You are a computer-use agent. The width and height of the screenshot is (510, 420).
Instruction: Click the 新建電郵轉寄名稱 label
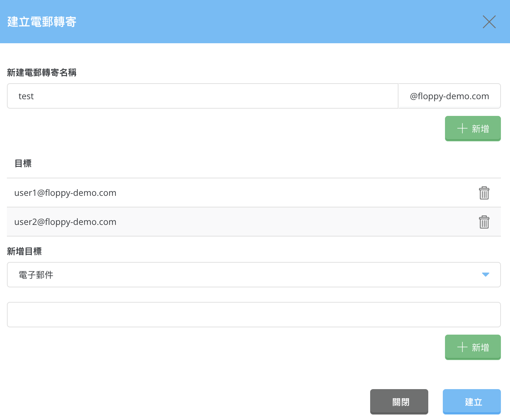click(42, 73)
